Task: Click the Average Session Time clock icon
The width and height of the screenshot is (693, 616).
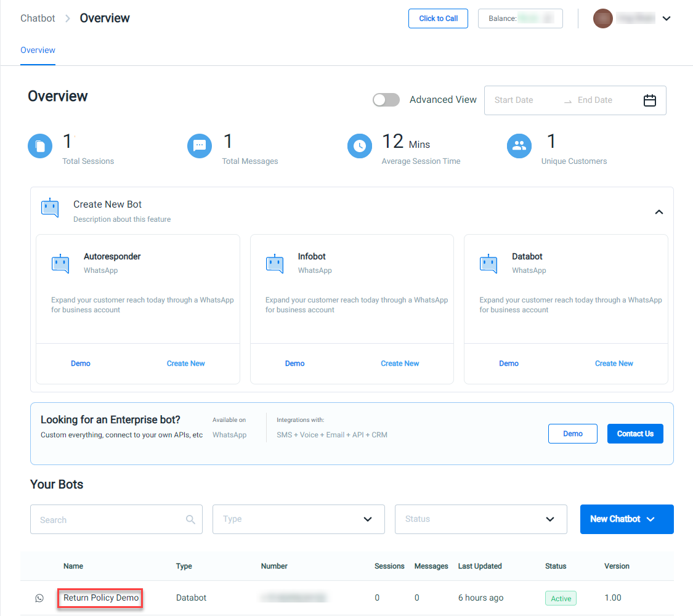Action: click(360, 146)
